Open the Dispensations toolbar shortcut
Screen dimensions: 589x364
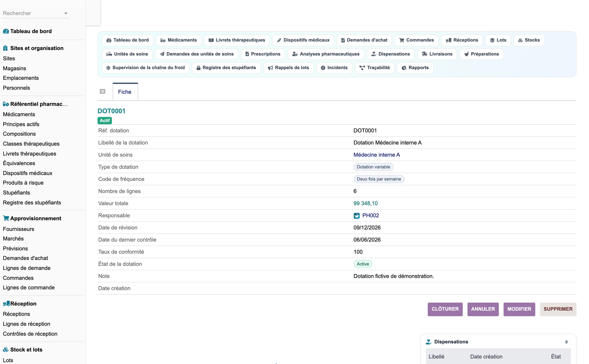[x=391, y=54]
